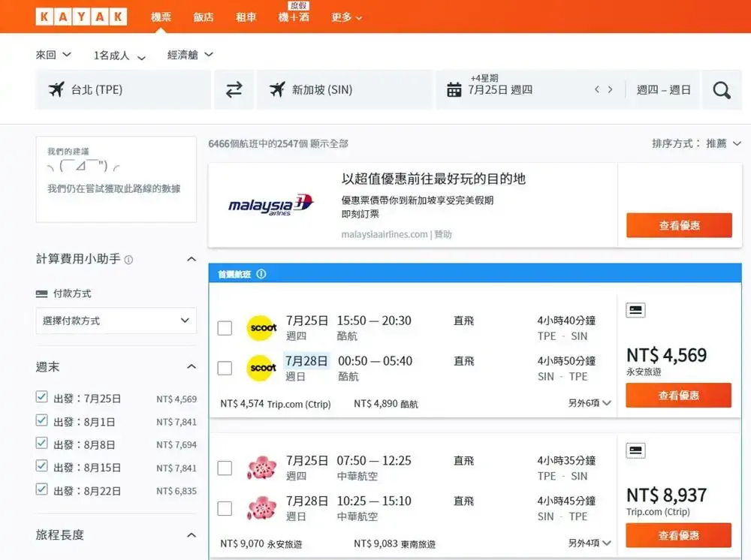Click China Airlines logo for 10:25 flight
751x560 pixels.
262,508
